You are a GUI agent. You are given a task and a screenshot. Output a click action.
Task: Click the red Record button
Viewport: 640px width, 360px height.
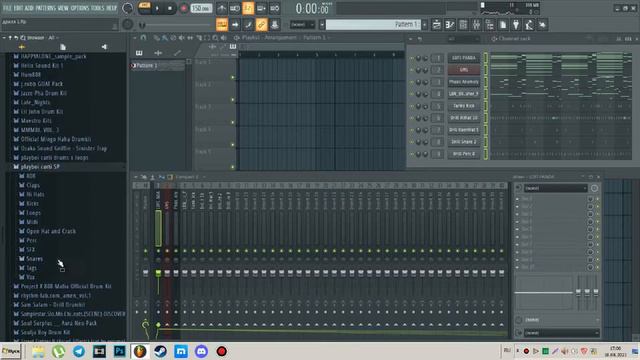click(184, 8)
